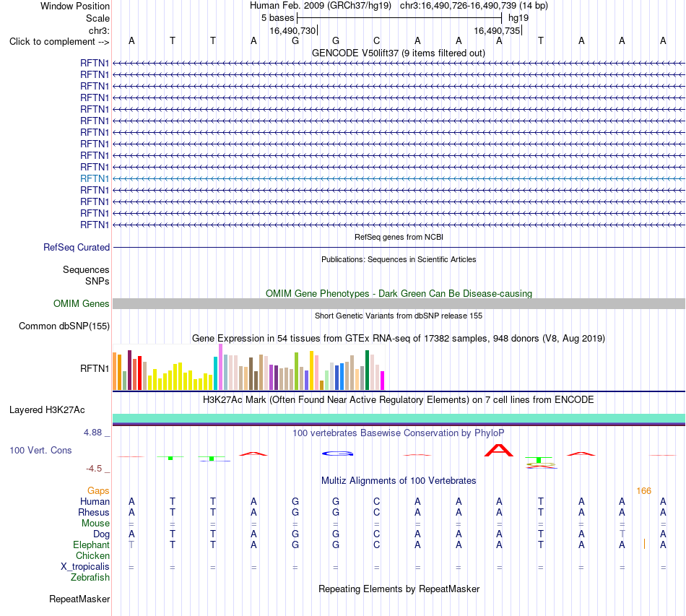
Task: Click the X_tropicalis species row label
Action: click(85, 567)
